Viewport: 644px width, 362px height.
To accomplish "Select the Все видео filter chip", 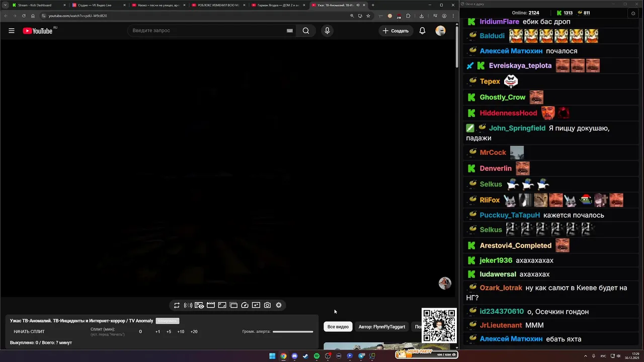I will [338, 327].
